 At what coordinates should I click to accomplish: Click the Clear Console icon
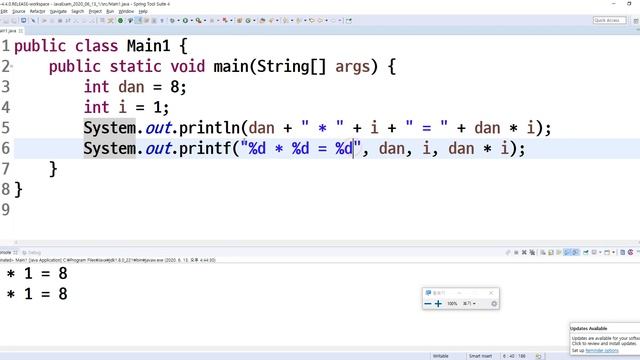543,253
